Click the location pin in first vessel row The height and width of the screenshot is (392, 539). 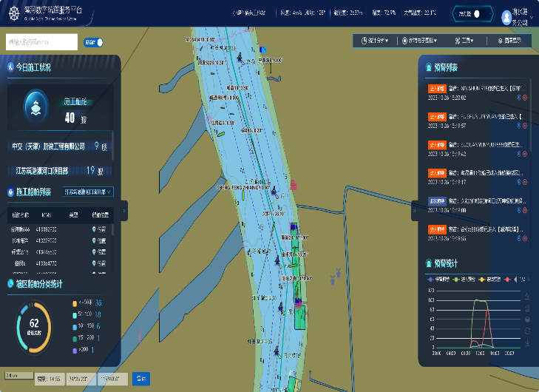[93, 229]
